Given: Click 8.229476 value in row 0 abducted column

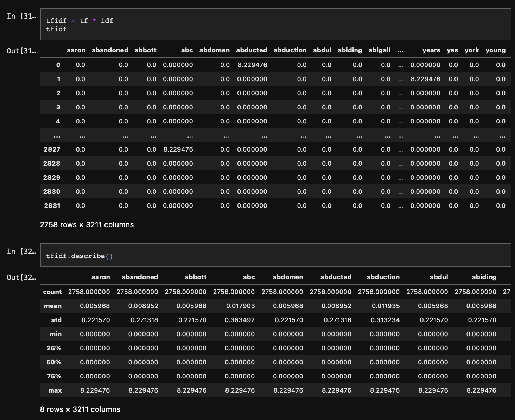Looking at the screenshot, I should point(252,65).
